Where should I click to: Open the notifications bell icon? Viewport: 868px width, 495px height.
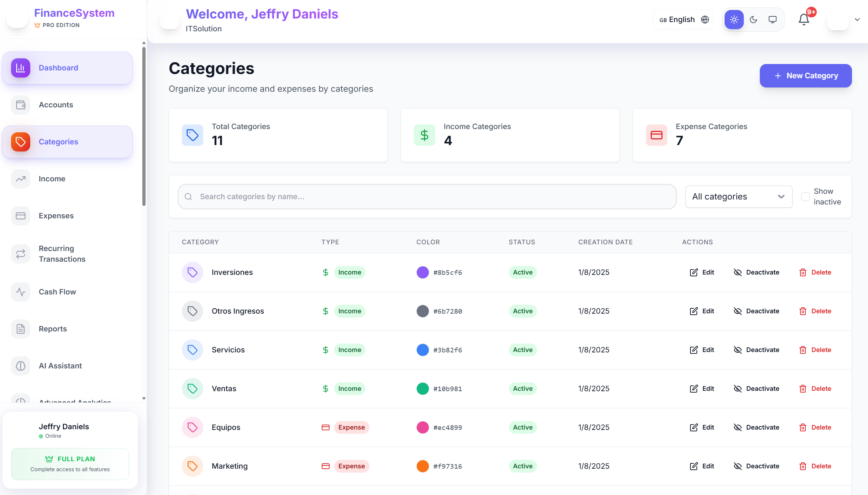(804, 20)
